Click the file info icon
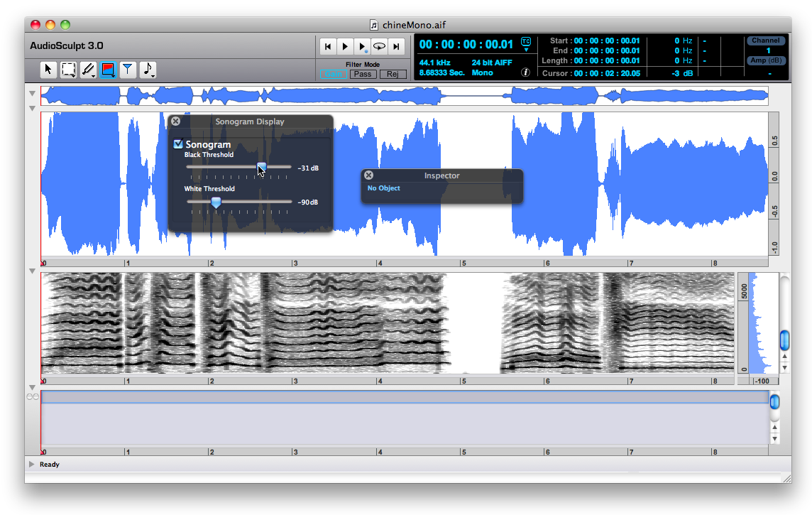Screen dimensions: 812x515 click(x=526, y=72)
